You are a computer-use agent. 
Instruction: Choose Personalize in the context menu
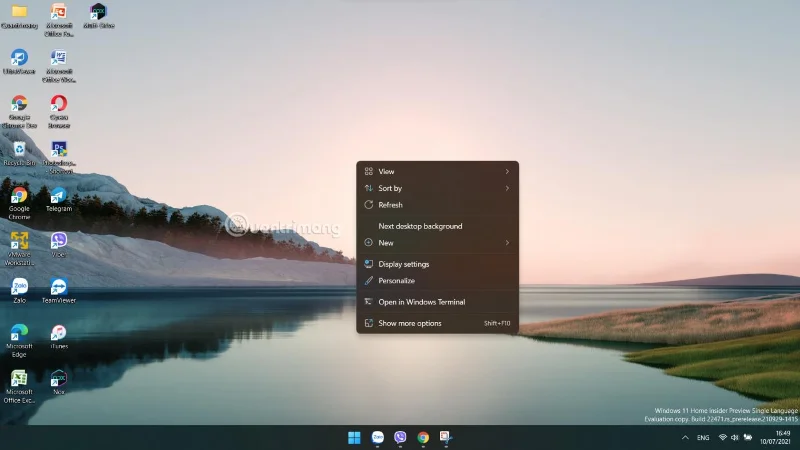(x=437, y=281)
